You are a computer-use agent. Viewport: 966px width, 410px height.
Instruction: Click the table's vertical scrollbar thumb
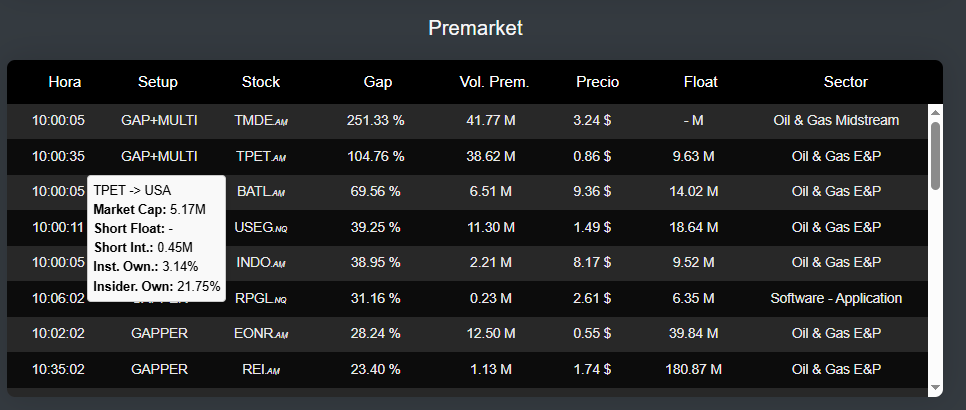(935, 156)
